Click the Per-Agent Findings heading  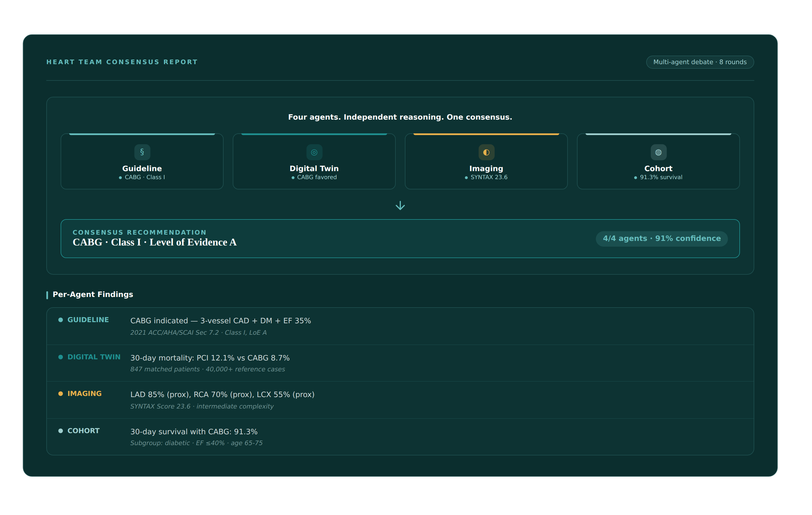tap(93, 294)
